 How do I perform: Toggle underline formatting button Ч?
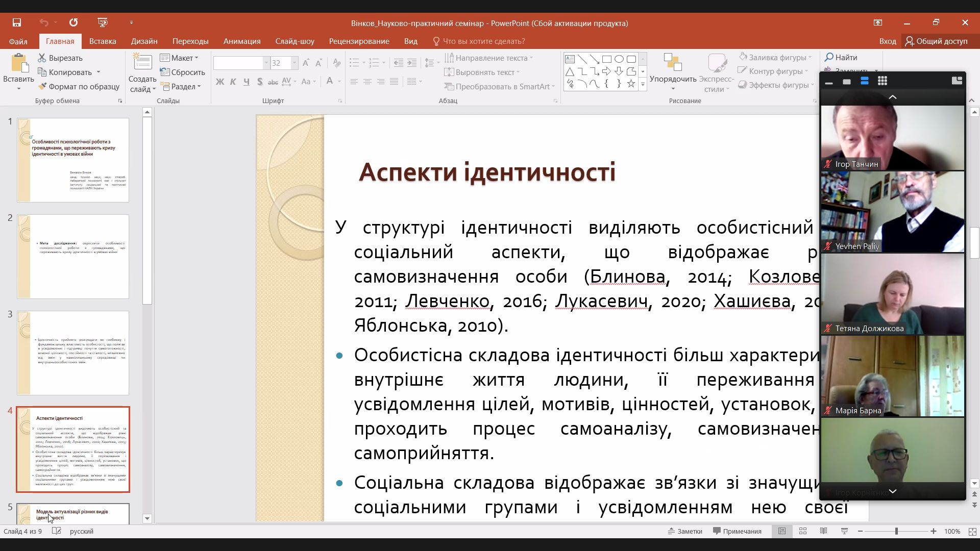click(x=247, y=82)
